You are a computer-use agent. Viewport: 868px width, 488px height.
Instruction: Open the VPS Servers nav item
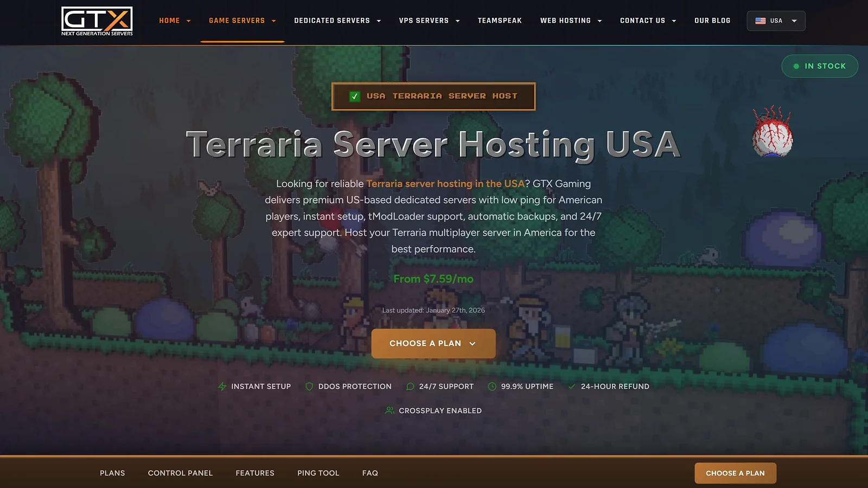point(424,21)
